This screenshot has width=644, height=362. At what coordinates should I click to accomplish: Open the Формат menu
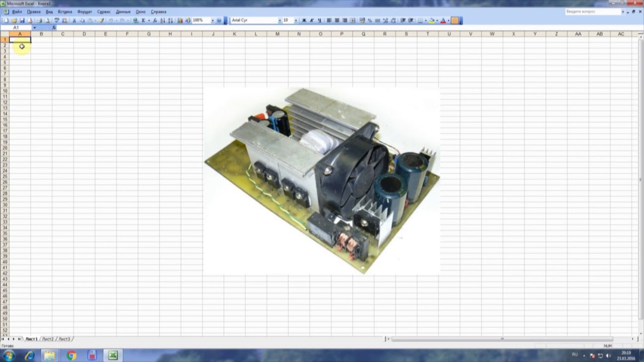(x=85, y=12)
